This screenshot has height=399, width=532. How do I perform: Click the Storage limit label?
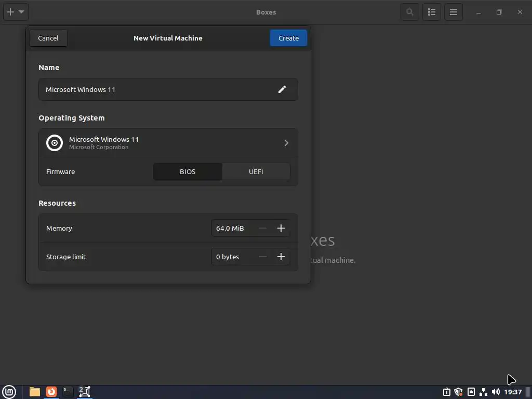66,257
